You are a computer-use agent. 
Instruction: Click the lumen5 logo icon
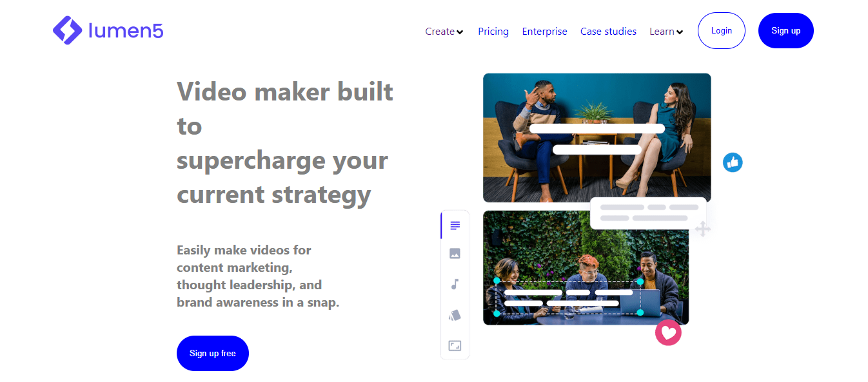[67, 30]
